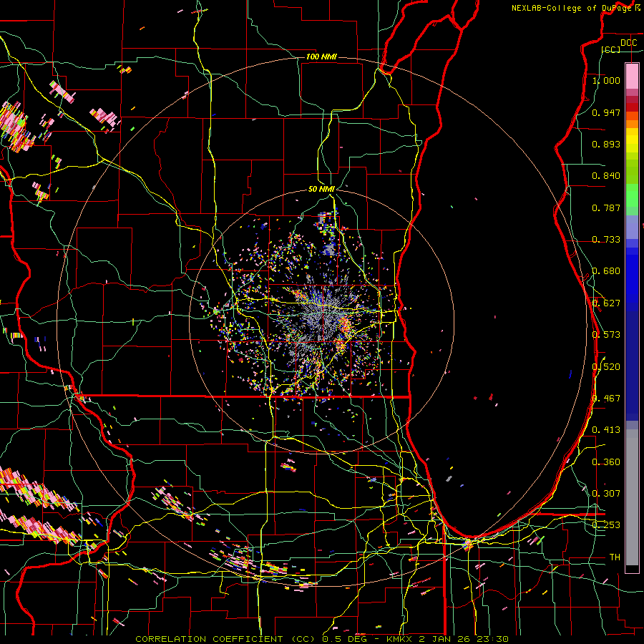The image size is (644, 644).
Task: Click the 0.840 scale value
Action: coord(606,176)
